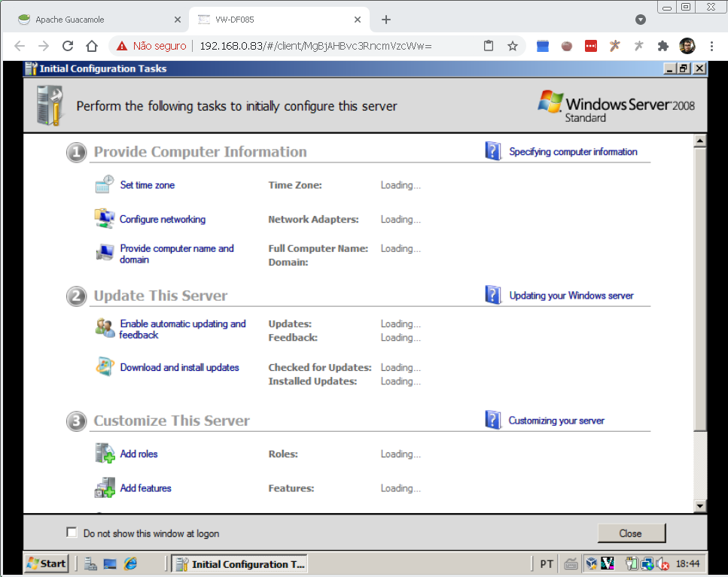The height and width of the screenshot is (577, 728).
Task: Open the Chrome profile avatar
Action: click(687, 46)
